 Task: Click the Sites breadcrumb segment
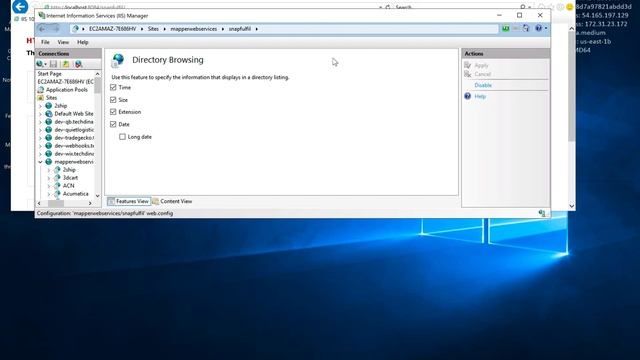click(153, 29)
